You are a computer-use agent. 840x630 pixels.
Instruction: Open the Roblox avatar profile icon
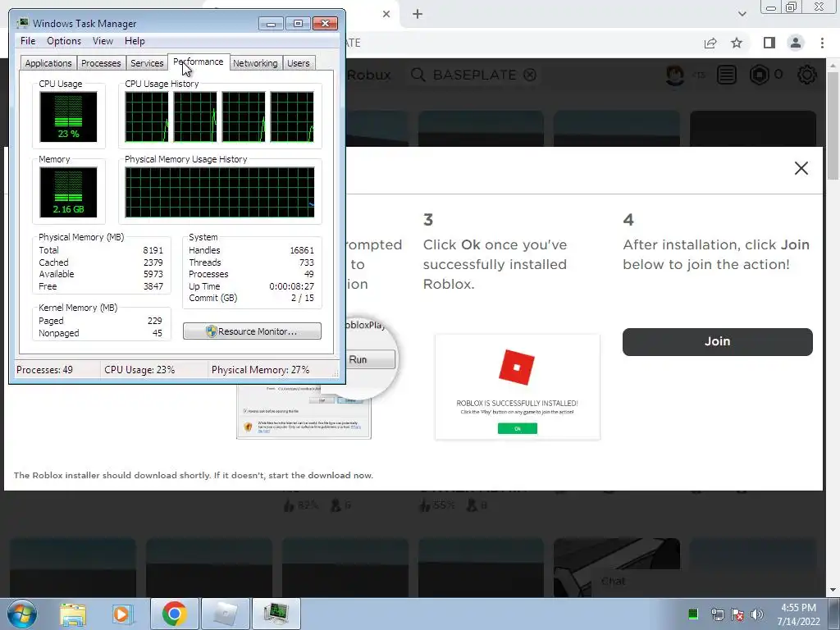click(675, 75)
